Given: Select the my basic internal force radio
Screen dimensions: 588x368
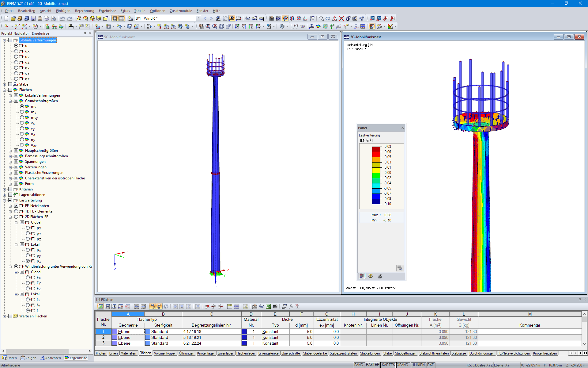Looking at the screenshot, I should point(22,112).
